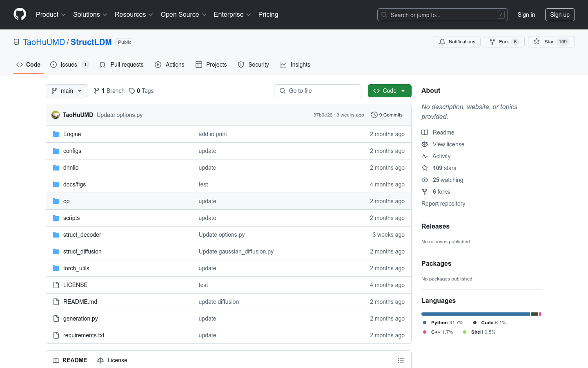This screenshot has width=588, height=368.
Task: Click the op folder icon
Action: 56,201
